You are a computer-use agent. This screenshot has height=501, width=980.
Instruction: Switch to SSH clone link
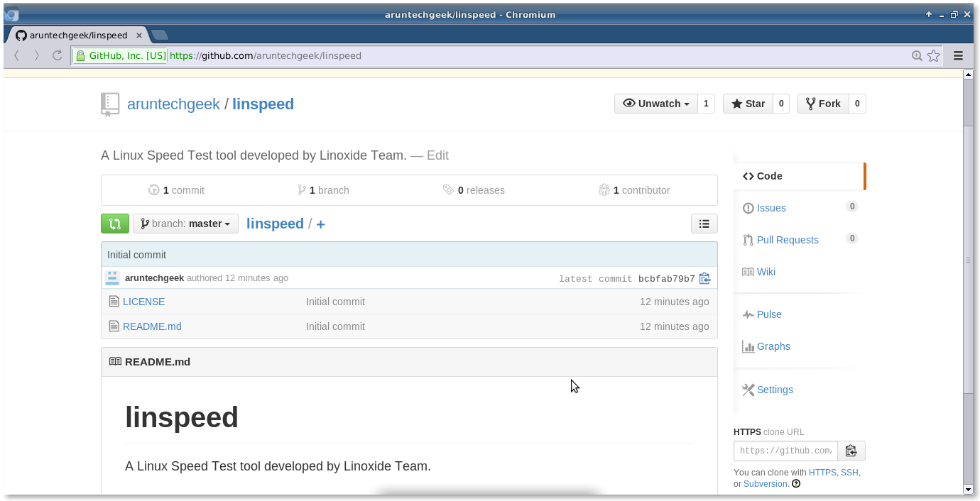tap(849, 471)
